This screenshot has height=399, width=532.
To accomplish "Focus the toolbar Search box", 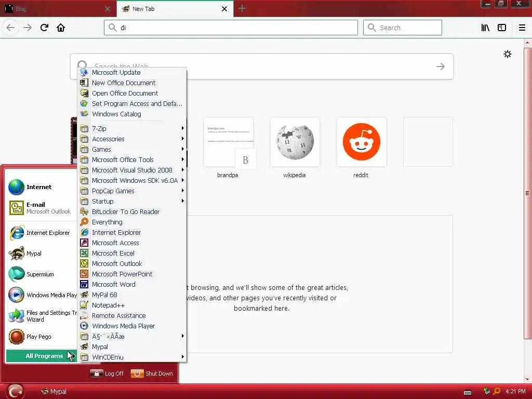I will (403, 28).
